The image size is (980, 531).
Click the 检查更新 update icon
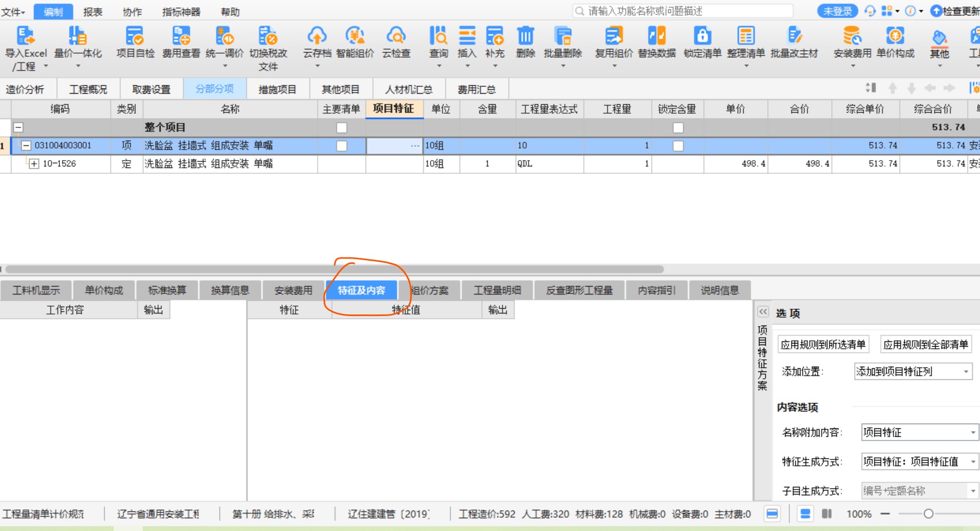pos(936,11)
